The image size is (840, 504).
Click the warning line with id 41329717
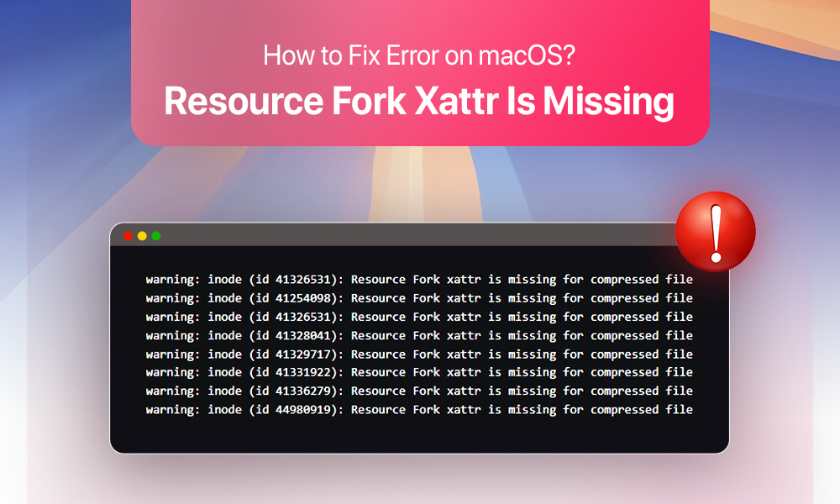coord(419,354)
